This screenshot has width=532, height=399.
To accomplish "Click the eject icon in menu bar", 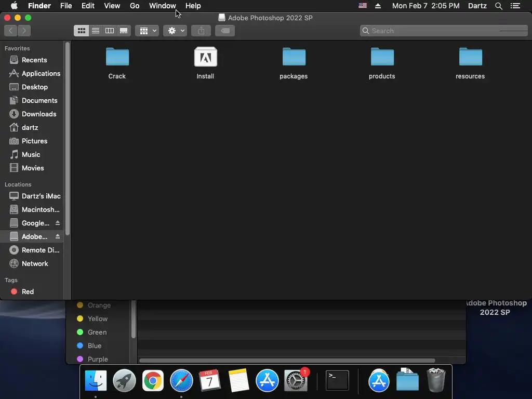I will (x=378, y=6).
